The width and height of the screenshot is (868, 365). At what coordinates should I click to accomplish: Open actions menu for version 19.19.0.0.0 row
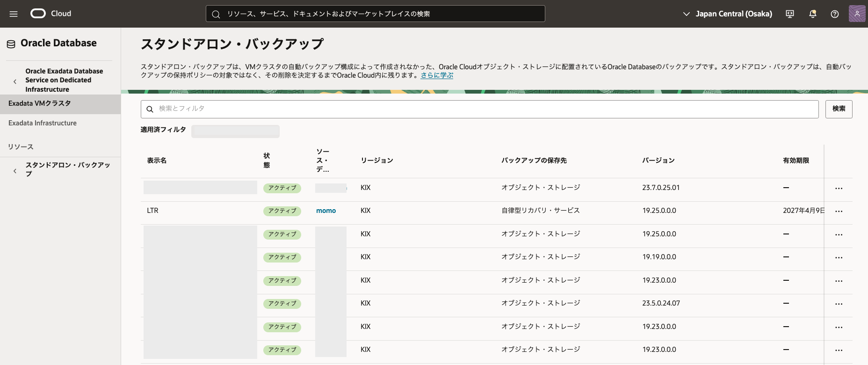coord(839,258)
